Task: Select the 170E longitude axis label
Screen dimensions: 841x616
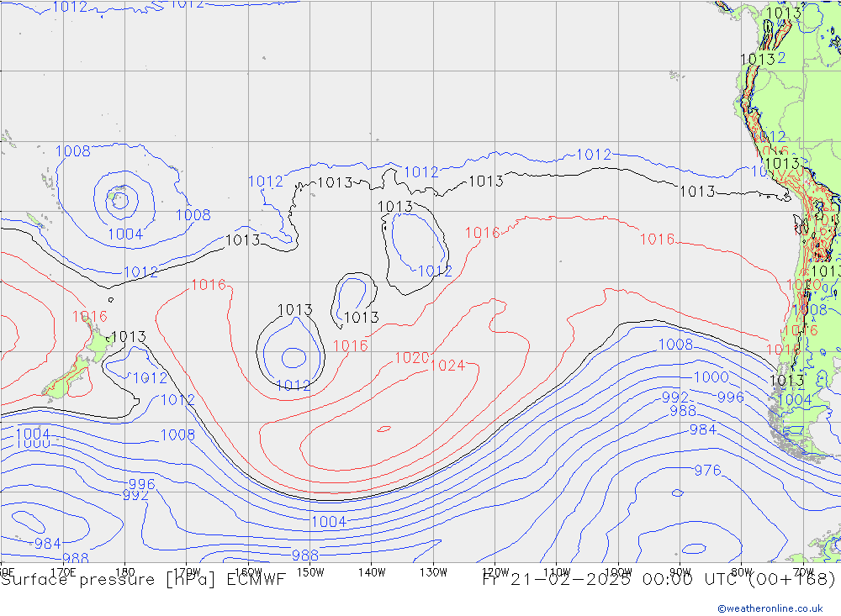Action: tap(63, 572)
